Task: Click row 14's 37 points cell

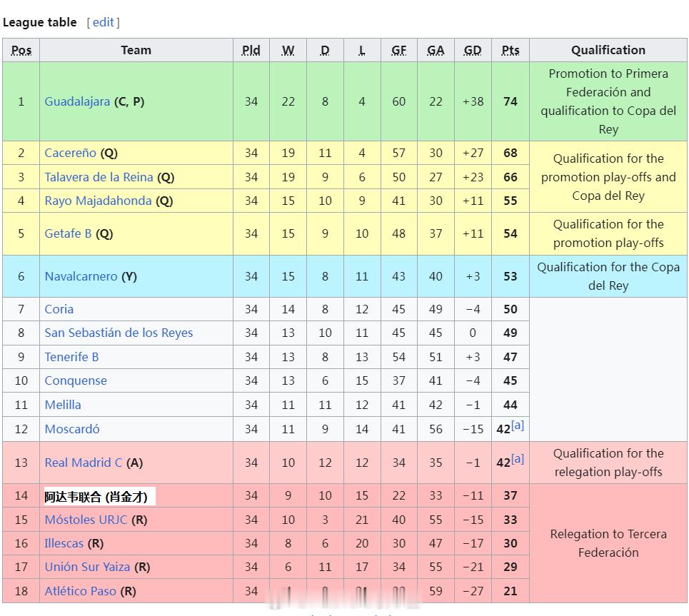Action: pyautogui.click(x=511, y=495)
